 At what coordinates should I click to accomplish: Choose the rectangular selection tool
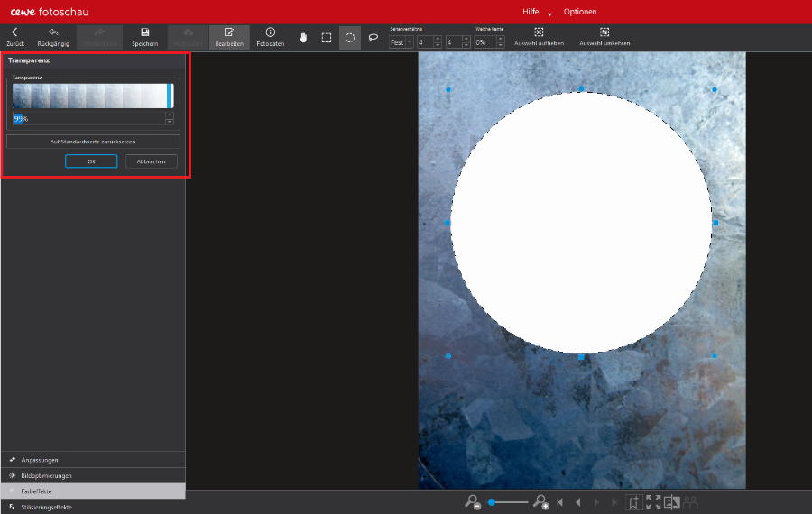pyautogui.click(x=327, y=38)
